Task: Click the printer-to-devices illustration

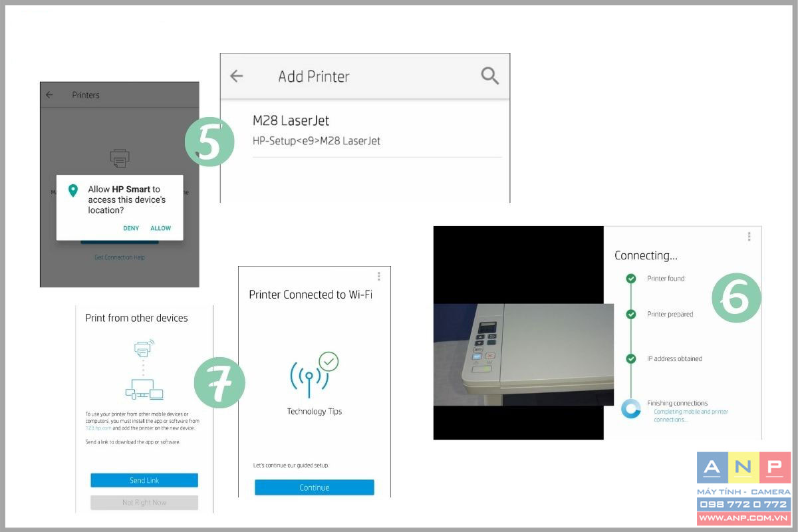Action: 144,369
